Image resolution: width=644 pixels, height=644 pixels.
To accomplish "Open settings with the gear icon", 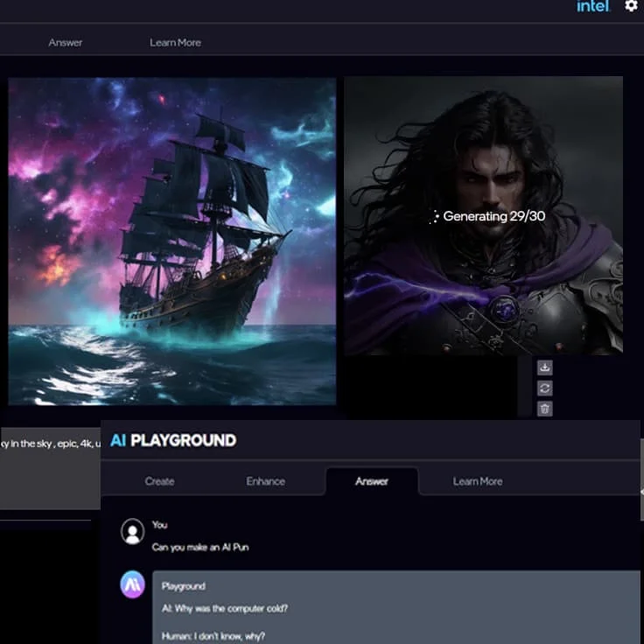I will (x=631, y=6).
